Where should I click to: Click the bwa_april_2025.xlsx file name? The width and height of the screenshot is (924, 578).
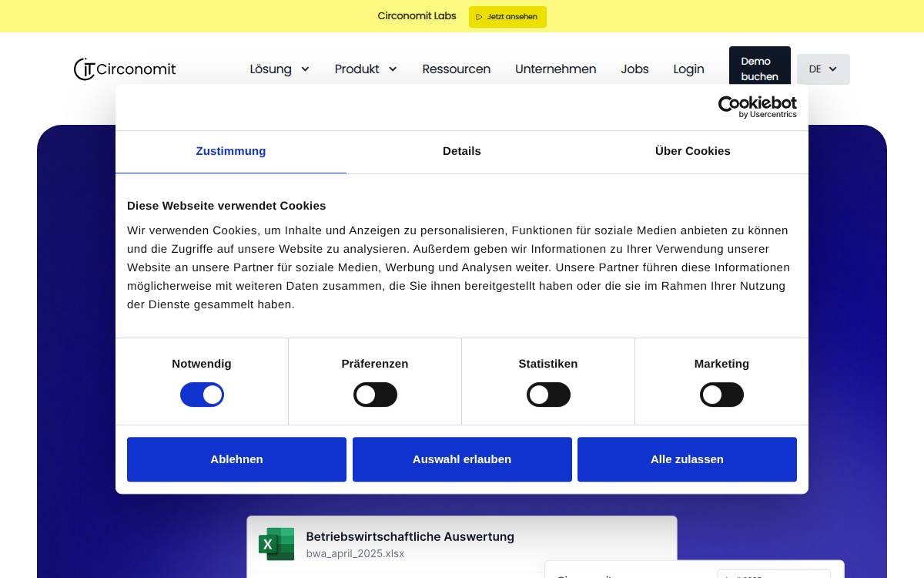click(x=355, y=553)
